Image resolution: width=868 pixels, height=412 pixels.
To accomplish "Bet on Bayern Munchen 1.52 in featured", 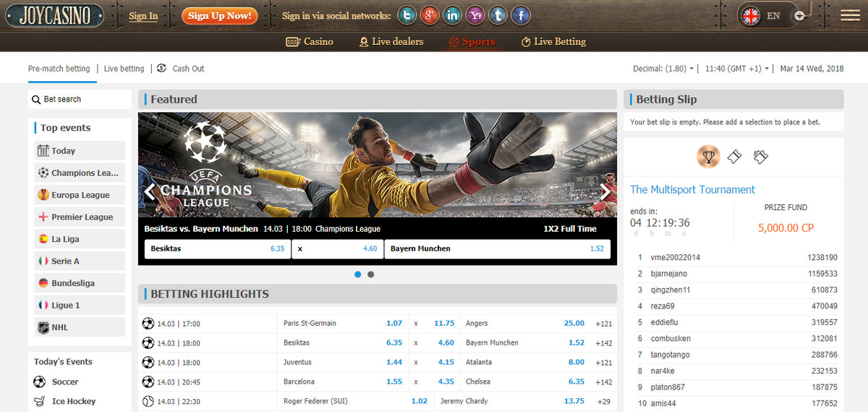I will [498, 249].
